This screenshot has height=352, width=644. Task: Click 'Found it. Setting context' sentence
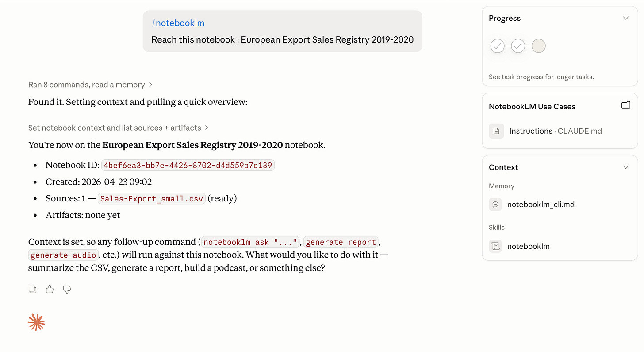[138, 102]
